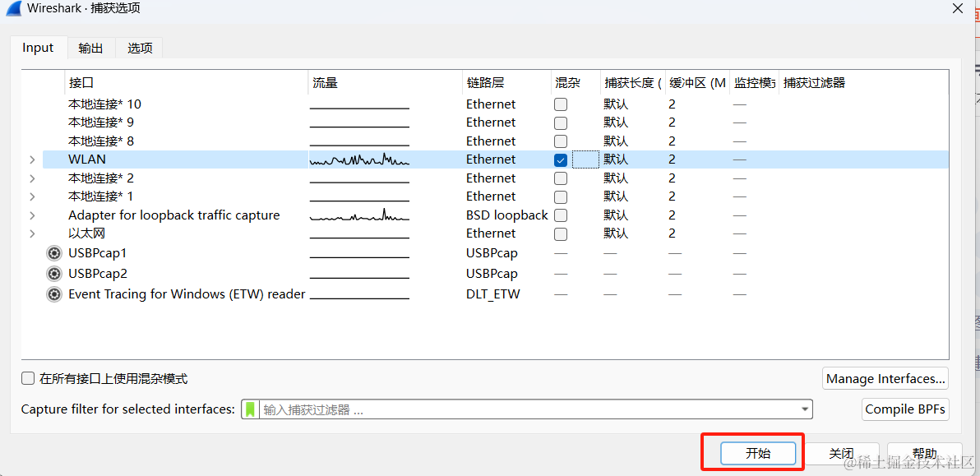Screen dimensions: 980x476
Task: Enable promiscuous checkbox for 本地连接* 1
Action: (561, 196)
